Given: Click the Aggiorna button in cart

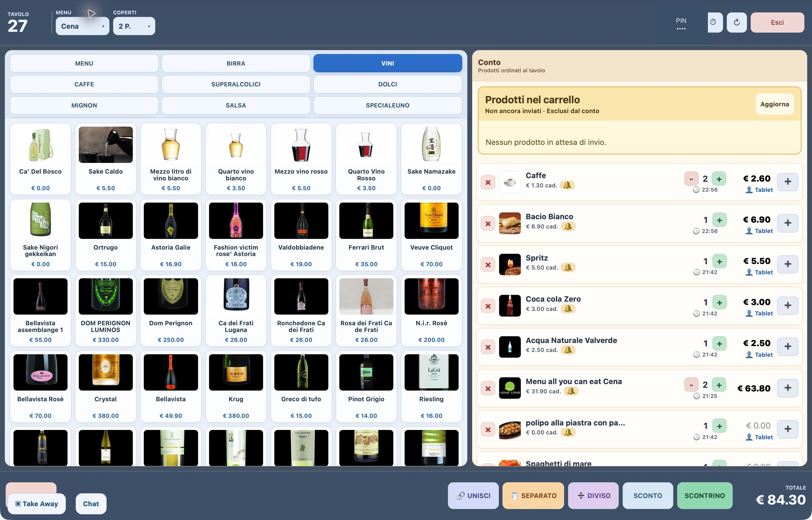Looking at the screenshot, I should (x=775, y=104).
